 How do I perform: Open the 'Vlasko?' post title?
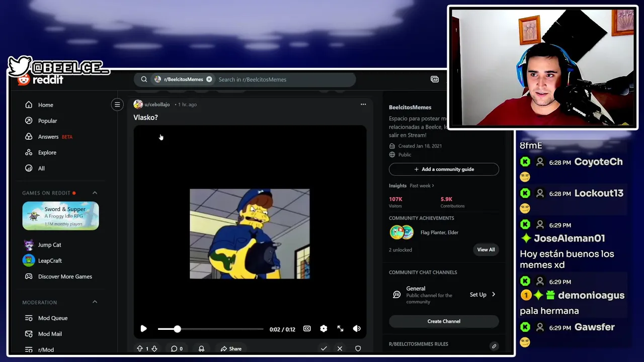tap(145, 117)
